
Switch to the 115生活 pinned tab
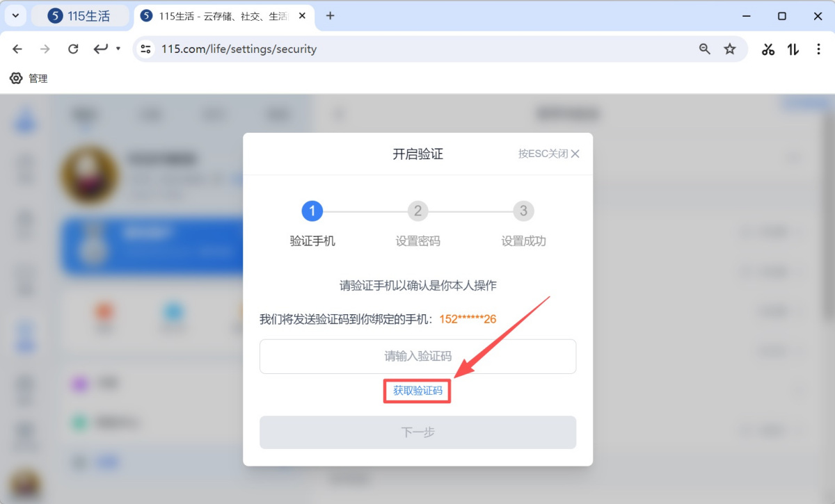coord(79,16)
